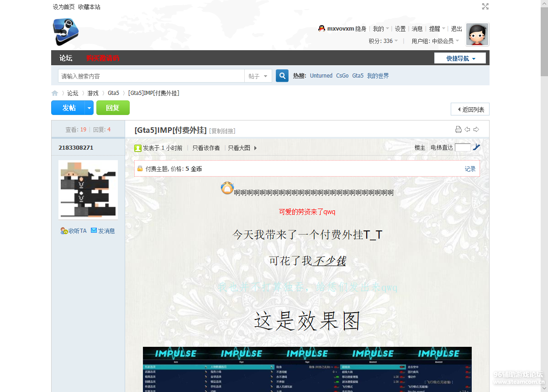Click the 楼主 floor label
Image resolution: width=548 pixels, height=392 pixels.
420,148
